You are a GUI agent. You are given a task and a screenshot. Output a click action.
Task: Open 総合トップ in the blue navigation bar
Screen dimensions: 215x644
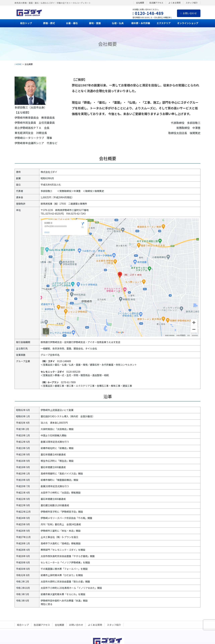click(26, 23)
